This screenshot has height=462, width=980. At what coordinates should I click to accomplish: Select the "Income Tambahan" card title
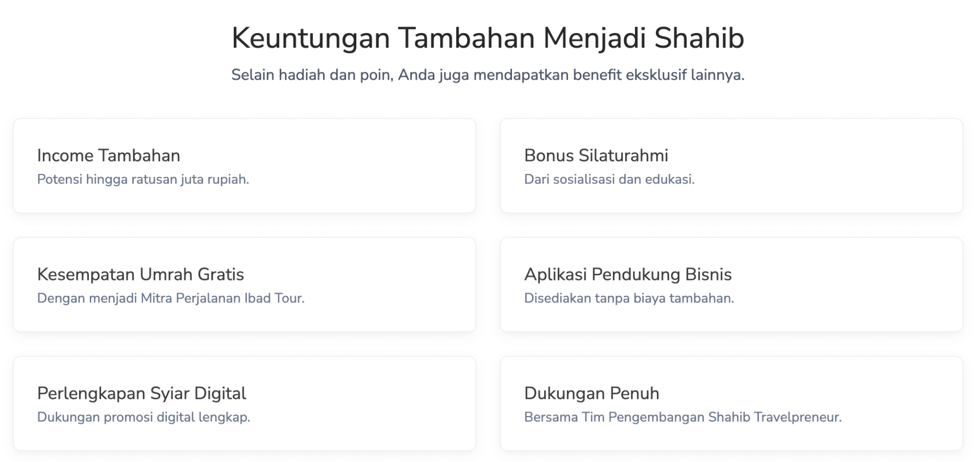pos(109,156)
